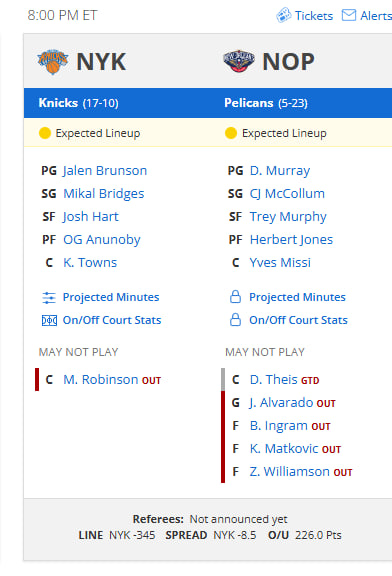This screenshot has height=576, width=392.
Task: Click the Knicks team logo
Action: click(53, 62)
